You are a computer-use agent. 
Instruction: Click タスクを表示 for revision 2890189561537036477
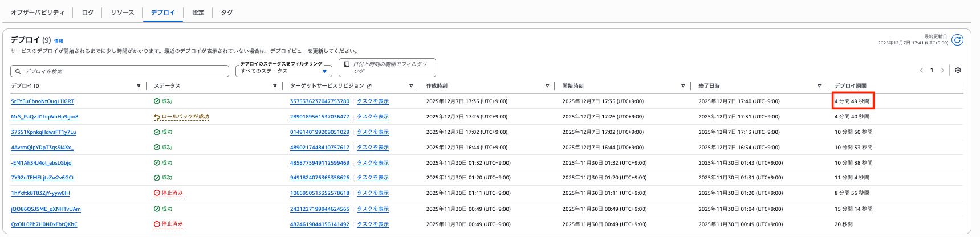pos(373,117)
